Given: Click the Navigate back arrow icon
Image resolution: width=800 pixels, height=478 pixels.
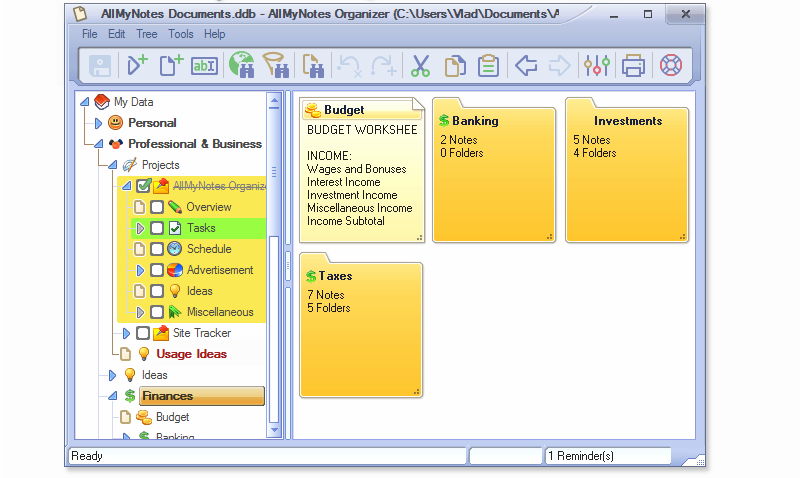Looking at the screenshot, I should (526, 66).
